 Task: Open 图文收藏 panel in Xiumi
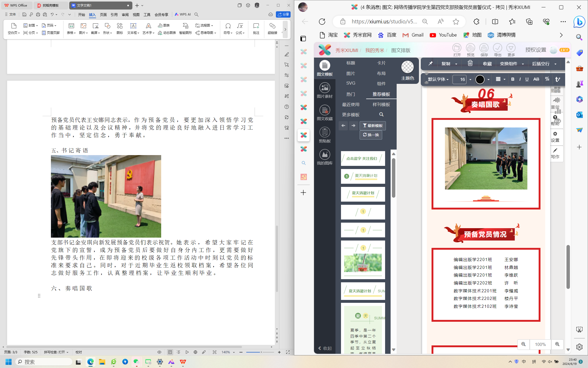325,113
